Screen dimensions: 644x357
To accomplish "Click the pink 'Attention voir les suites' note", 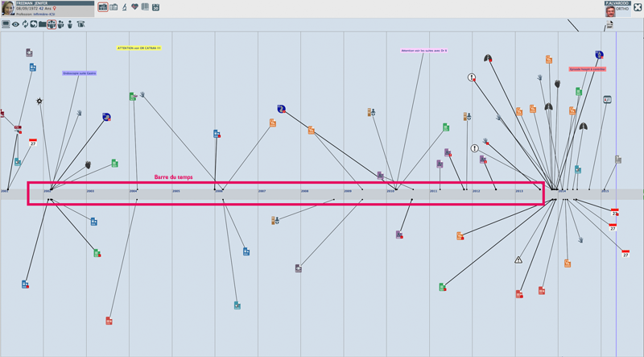I will tap(424, 50).
